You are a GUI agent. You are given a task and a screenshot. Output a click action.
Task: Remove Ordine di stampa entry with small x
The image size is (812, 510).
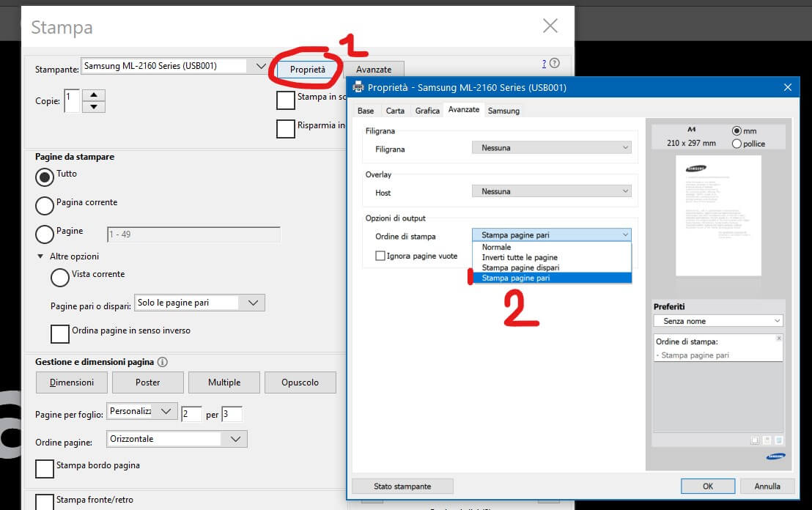(778, 339)
